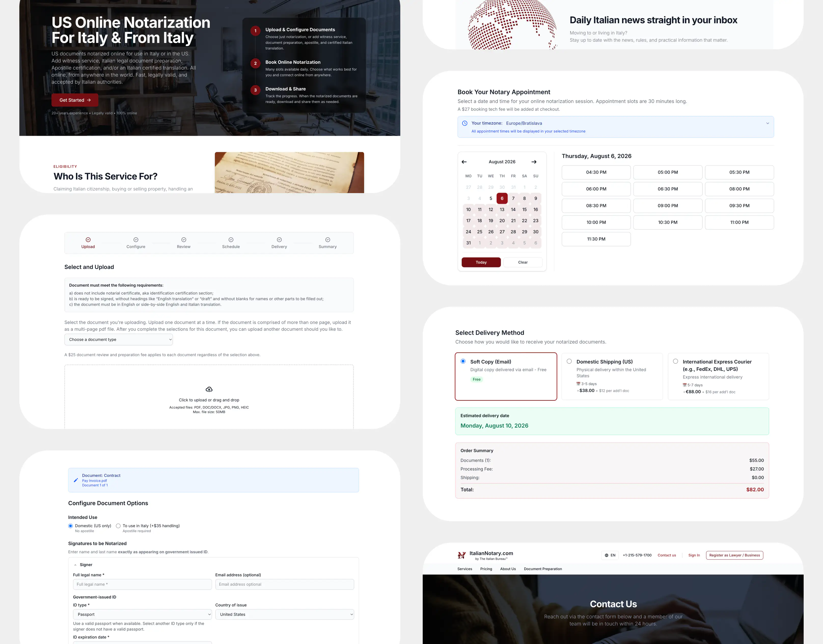Click the cloud upload icon
The image size is (823, 644).
click(x=209, y=389)
